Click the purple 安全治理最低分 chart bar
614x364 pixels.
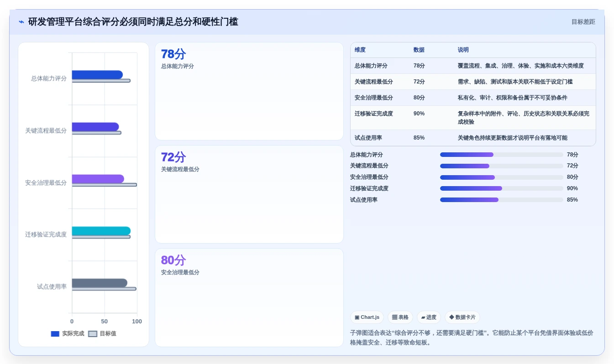98,179
